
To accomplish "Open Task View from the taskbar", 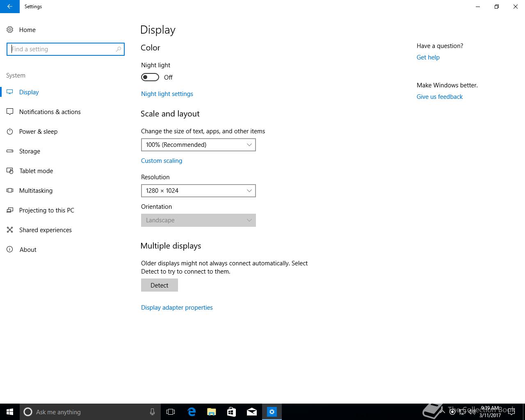I will tap(171, 412).
